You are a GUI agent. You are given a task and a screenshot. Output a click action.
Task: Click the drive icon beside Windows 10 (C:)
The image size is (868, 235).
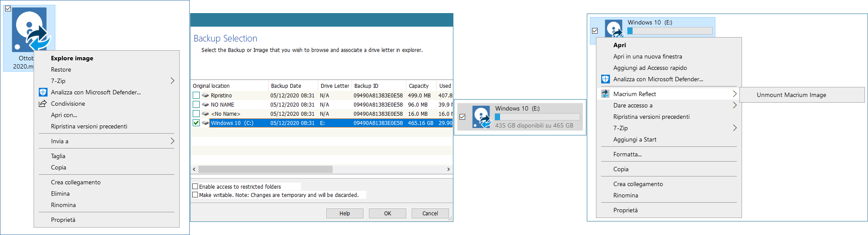pos(205,123)
